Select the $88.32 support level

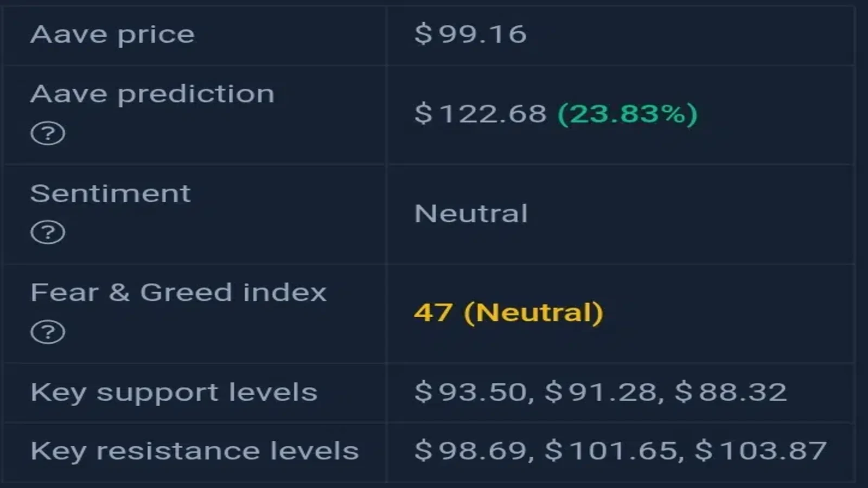[730, 392]
